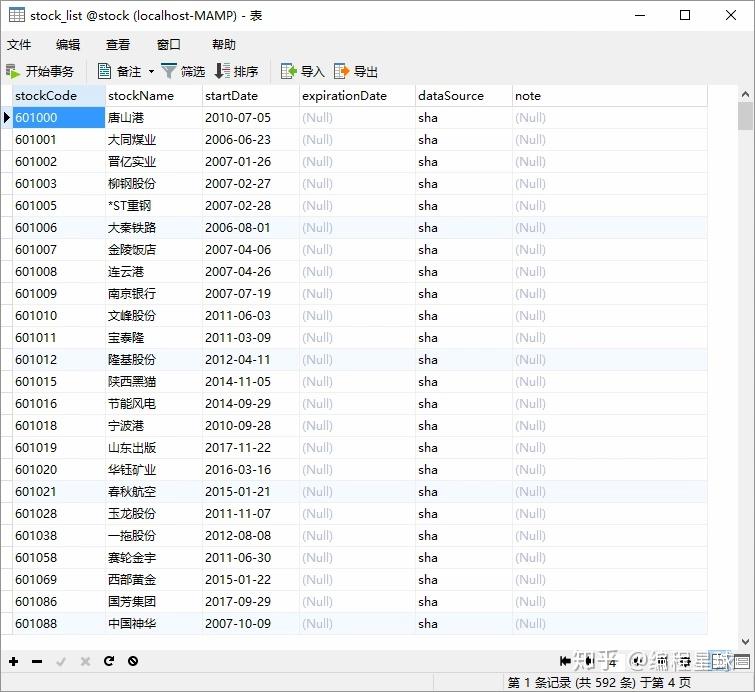Open the 查看 menu

pos(118,45)
